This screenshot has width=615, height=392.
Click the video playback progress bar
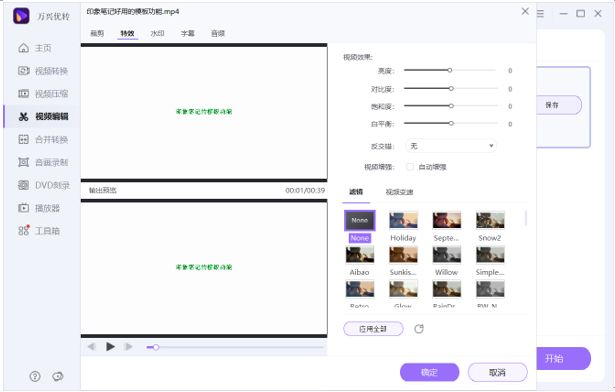tap(235, 347)
